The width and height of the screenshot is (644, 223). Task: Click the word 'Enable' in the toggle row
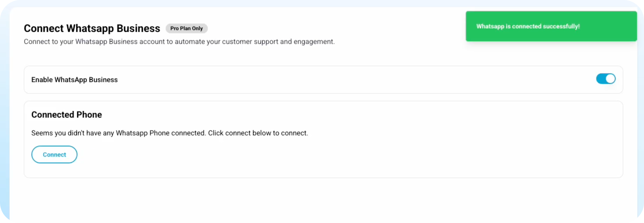(x=42, y=80)
